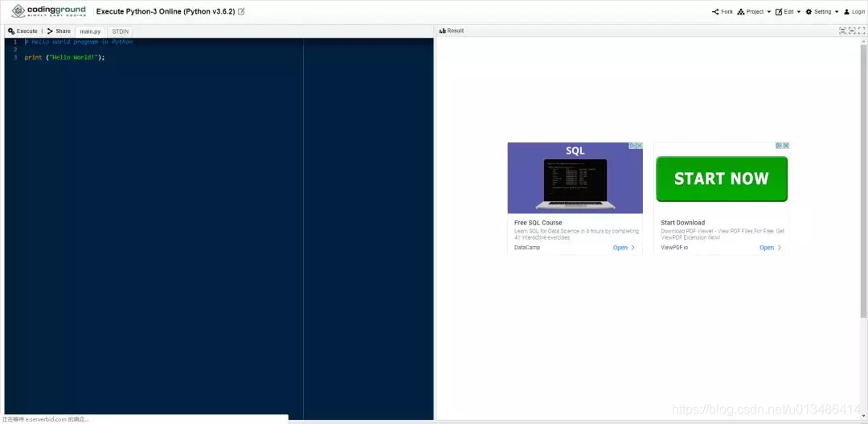The image size is (868, 424).
Task: Click the Hello World comment on line 1
Action: pos(79,42)
